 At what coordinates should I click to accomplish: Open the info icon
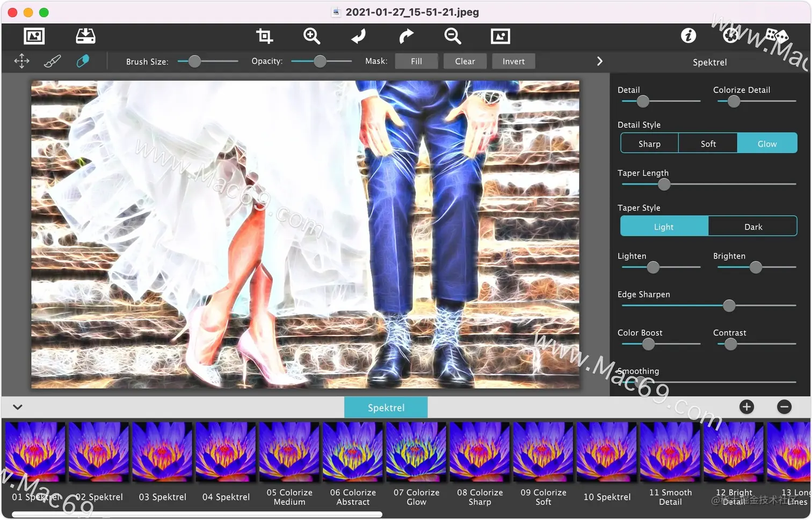[688, 36]
